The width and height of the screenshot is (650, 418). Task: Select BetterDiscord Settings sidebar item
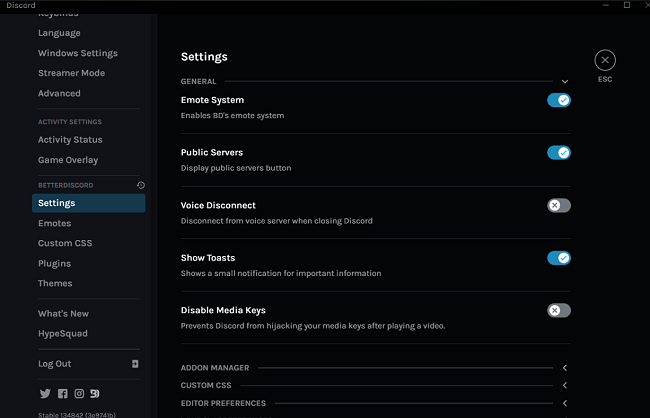[89, 203]
